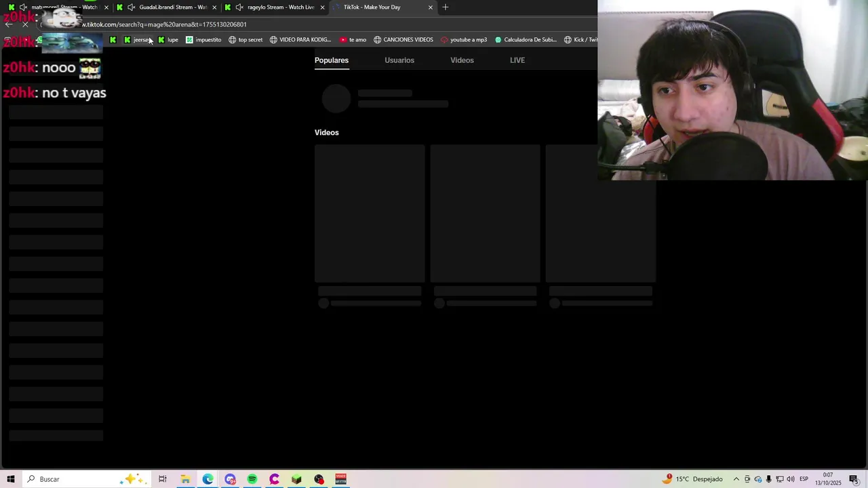
Task: Mute the matumorell Stream tab audio icon
Action: point(23,7)
